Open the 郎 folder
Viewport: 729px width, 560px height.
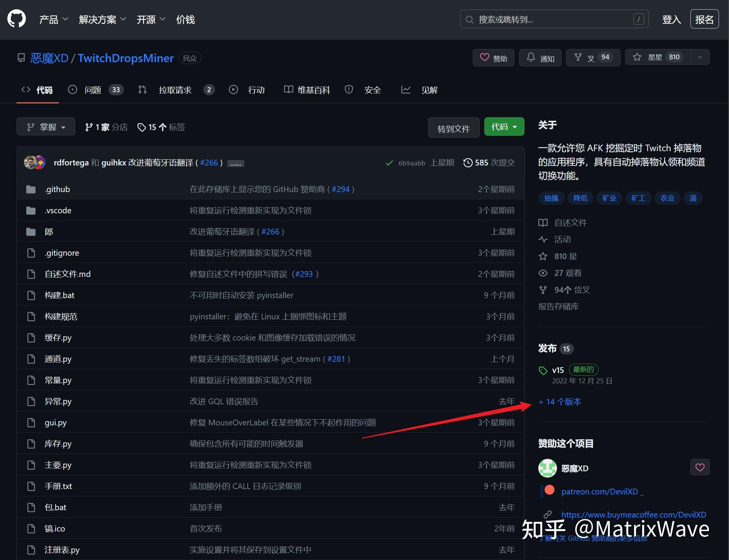click(x=49, y=232)
